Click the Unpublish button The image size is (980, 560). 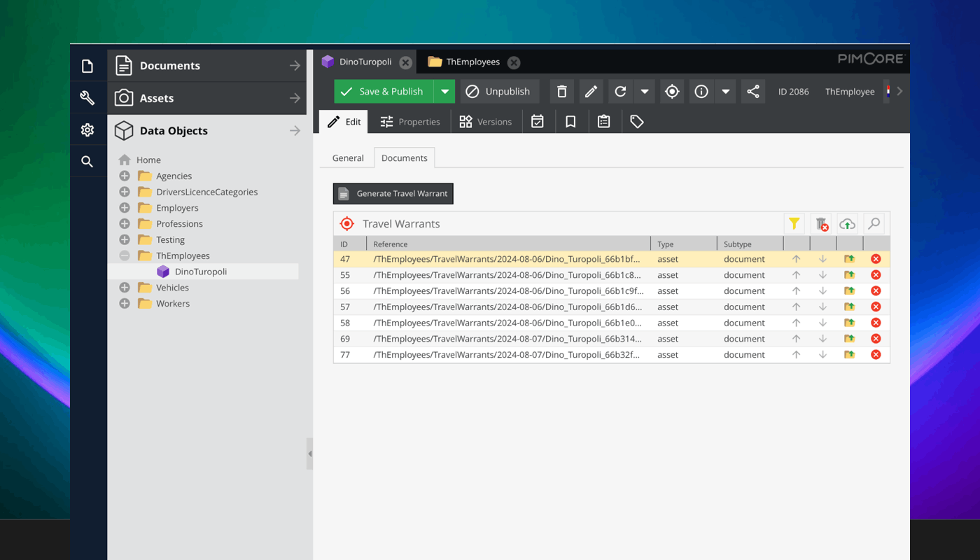coord(499,92)
